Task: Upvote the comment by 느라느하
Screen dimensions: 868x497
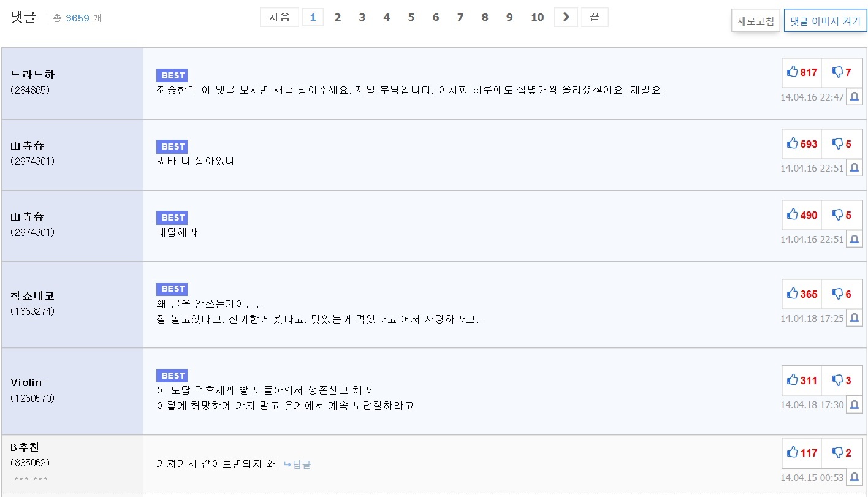Action: (x=801, y=72)
